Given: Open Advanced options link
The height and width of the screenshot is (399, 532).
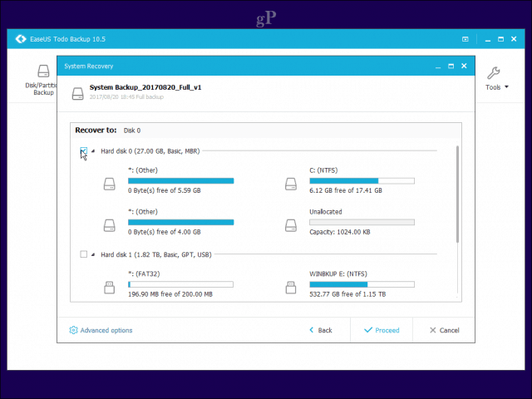Looking at the screenshot, I should coord(106,331).
